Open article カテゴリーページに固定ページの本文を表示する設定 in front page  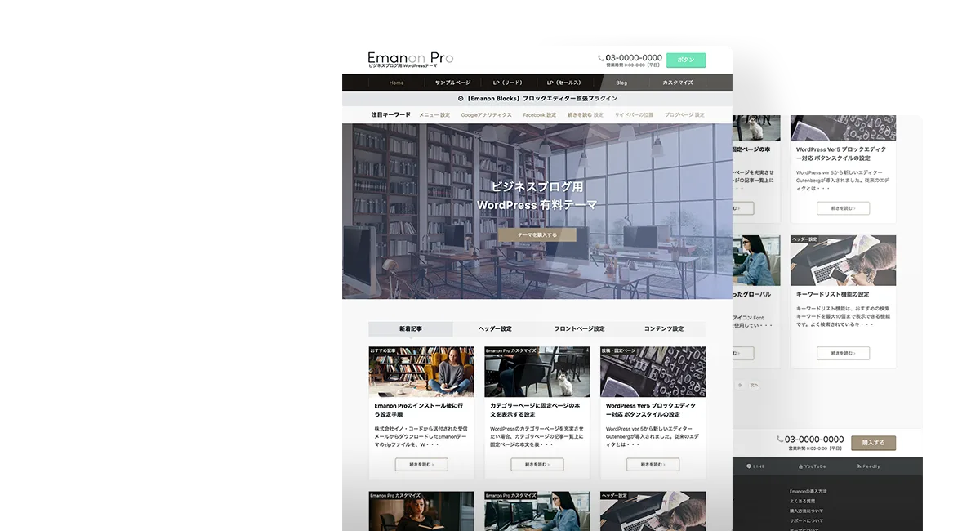tap(535, 410)
